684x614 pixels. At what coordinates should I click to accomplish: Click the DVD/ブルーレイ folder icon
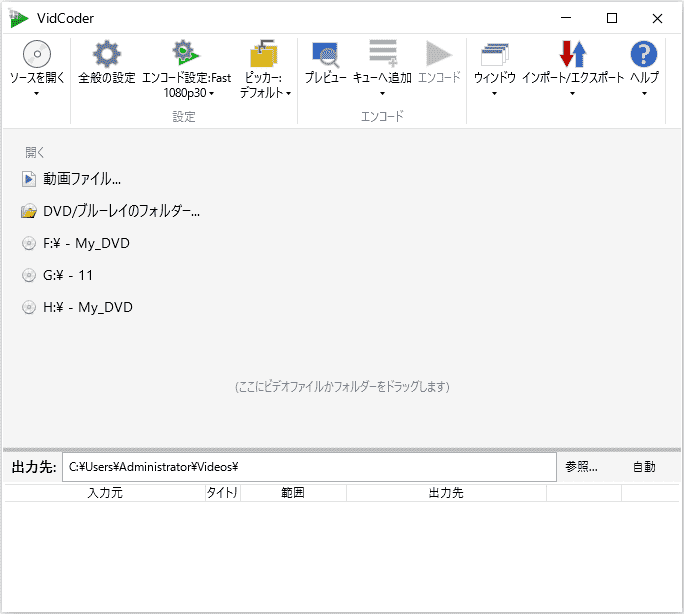[29, 211]
